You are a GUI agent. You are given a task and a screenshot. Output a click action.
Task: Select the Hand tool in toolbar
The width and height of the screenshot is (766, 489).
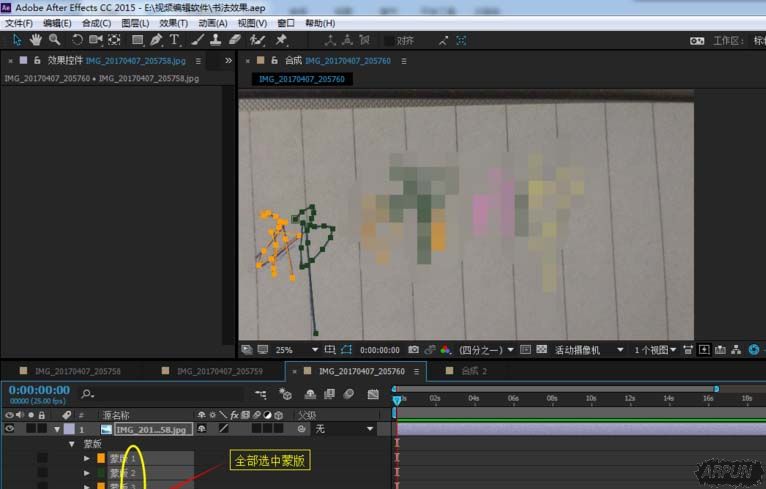36,40
